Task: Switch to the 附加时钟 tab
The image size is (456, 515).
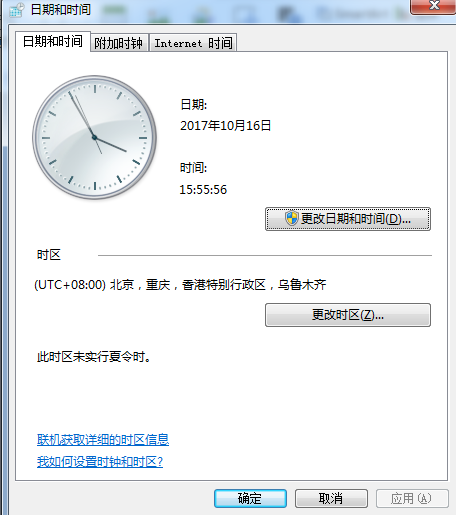Action: (x=119, y=43)
